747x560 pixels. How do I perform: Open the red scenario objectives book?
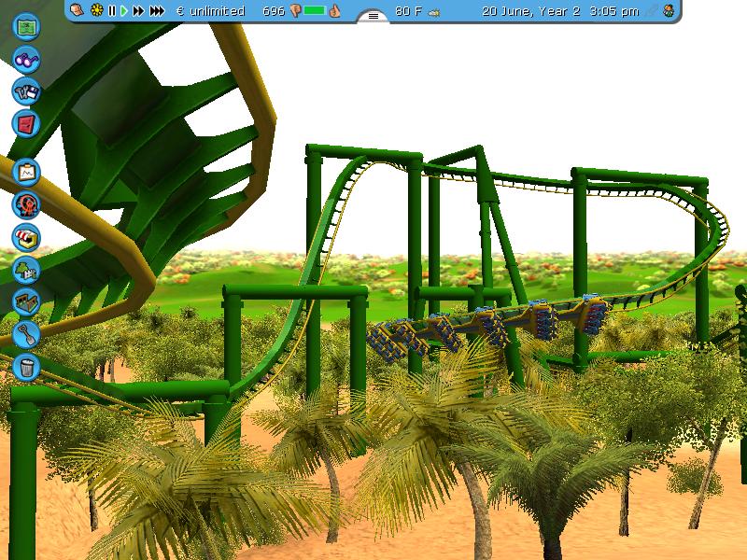26,124
